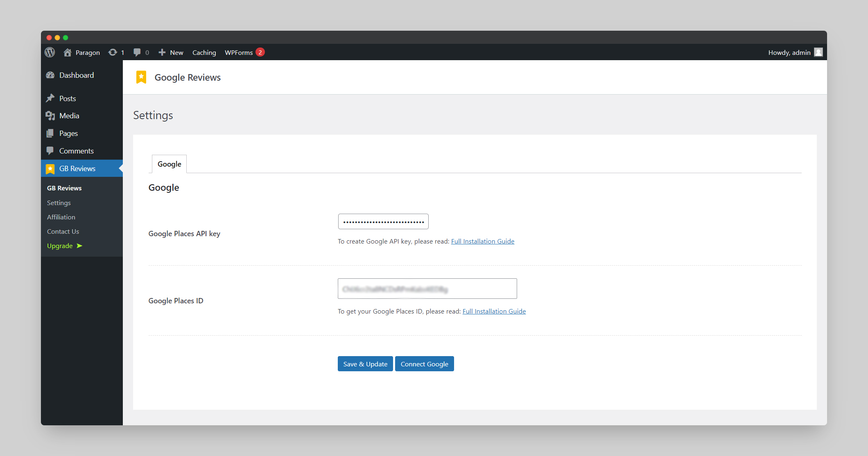868x456 pixels.
Task: Click the GB Reviews star icon
Action: pyautogui.click(x=50, y=169)
